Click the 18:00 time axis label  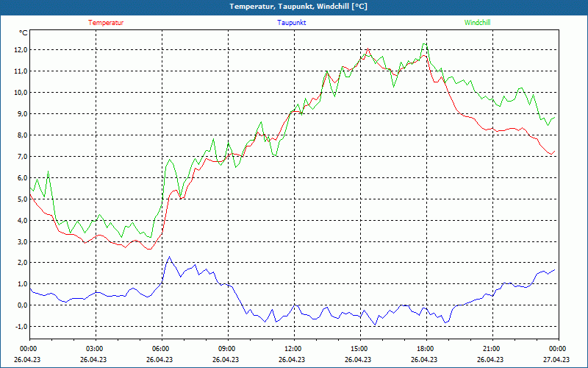click(425, 349)
